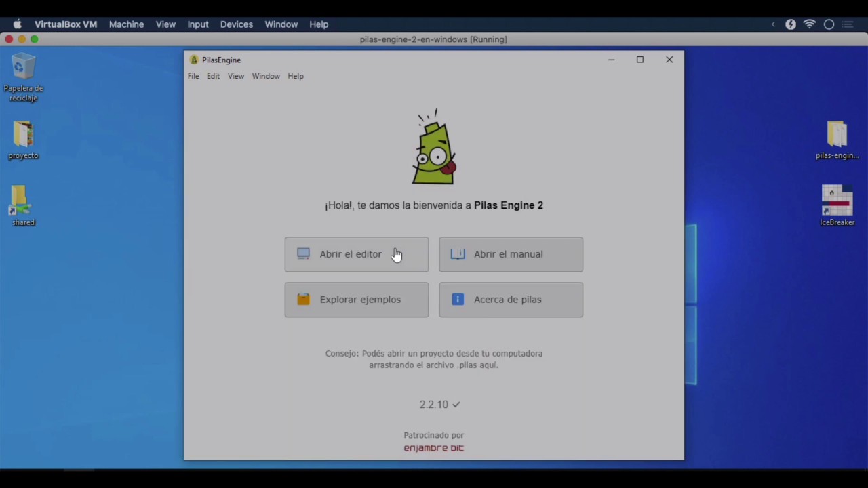Open the Window menu in PilasEngine
This screenshot has width=868, height=488.
[266, 76]
